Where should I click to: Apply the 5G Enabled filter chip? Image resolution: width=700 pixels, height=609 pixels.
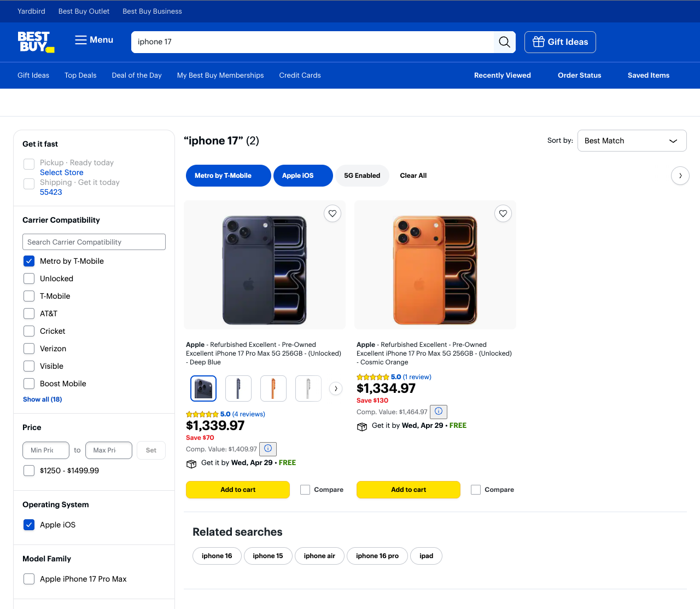point(362,176)
